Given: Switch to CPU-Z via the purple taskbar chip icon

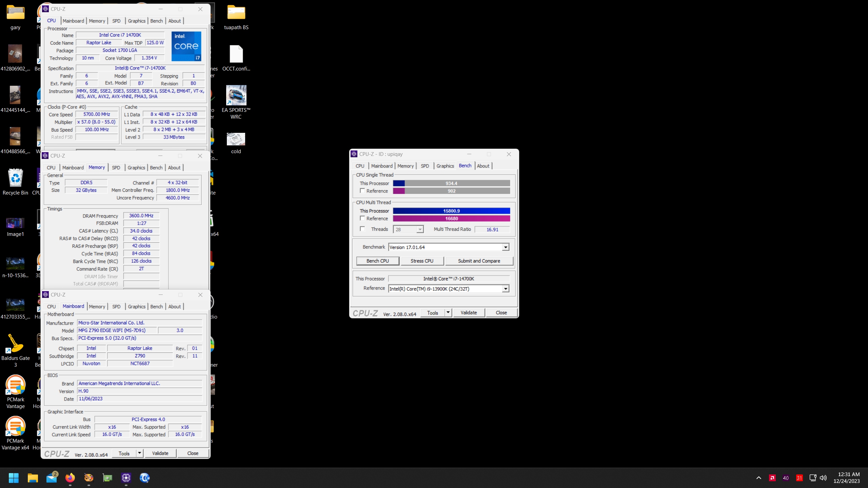Looking at the screenshot, I should tap(126, 478).
